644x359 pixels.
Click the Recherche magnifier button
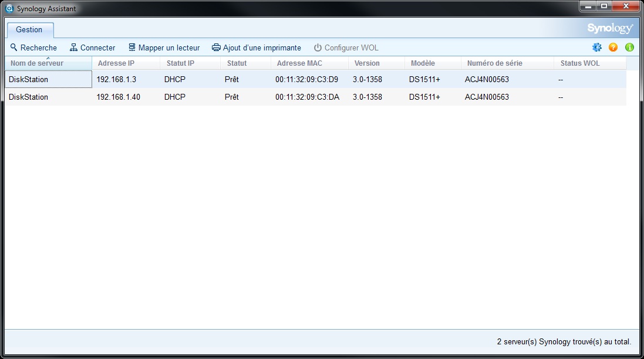coord(33,48)
